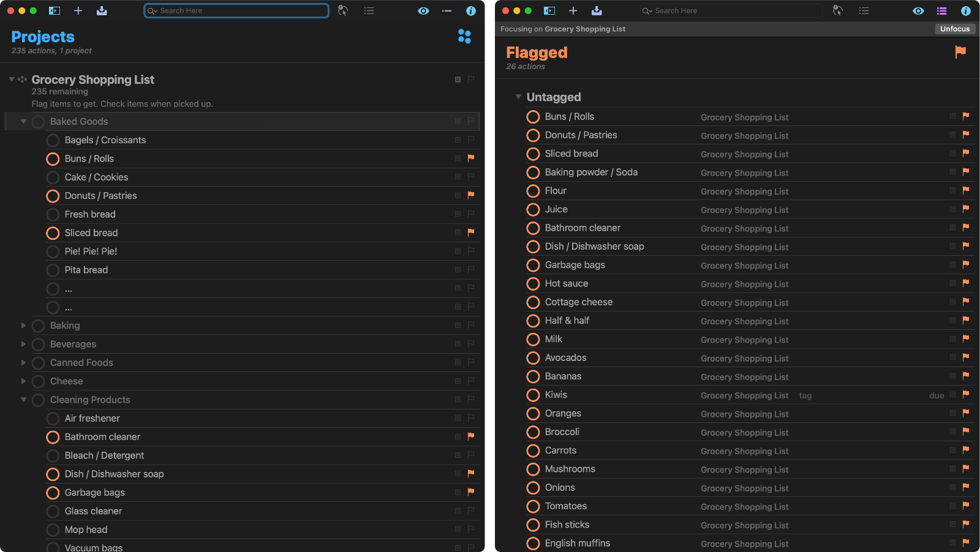
Task: Expand the Beverages group
Action: click(23, 344)
